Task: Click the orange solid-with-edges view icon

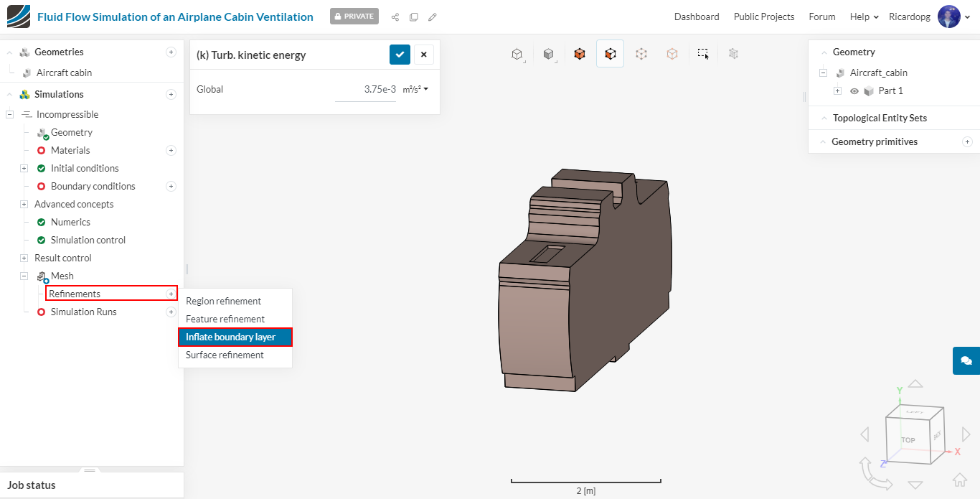Action: [579, 54]
